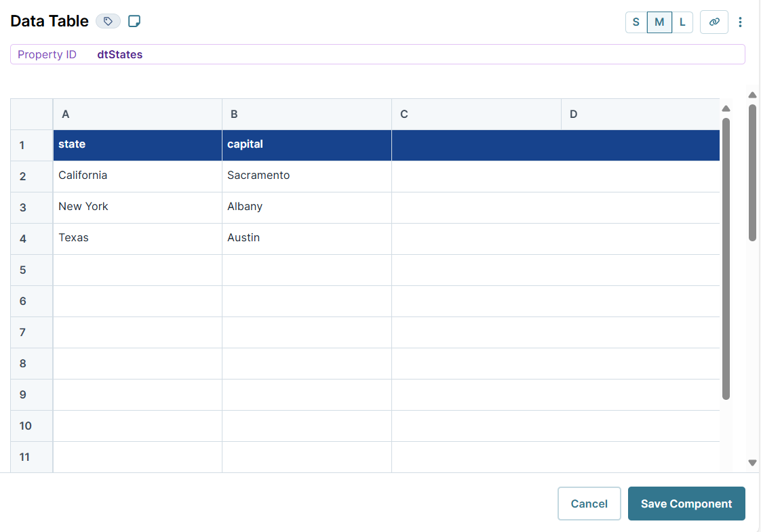Click the Save Component button
The height and width of the screenshot is (532, 761).
point(686,504)
